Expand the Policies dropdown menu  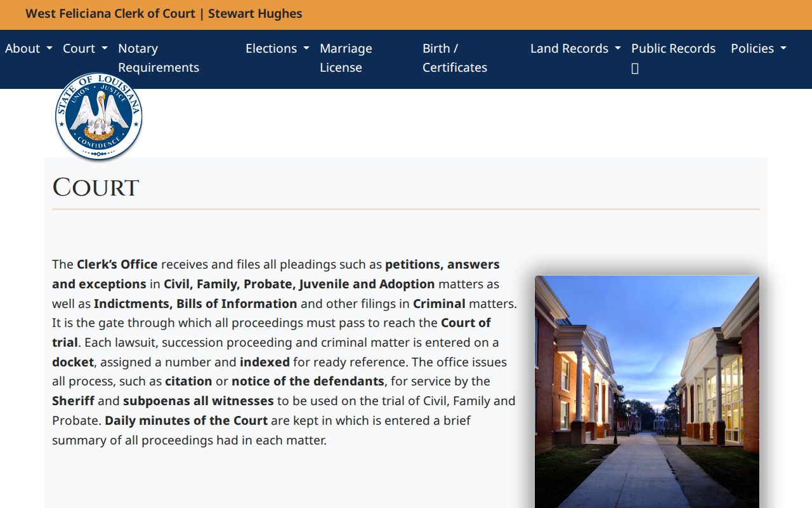tap(758, 48)
